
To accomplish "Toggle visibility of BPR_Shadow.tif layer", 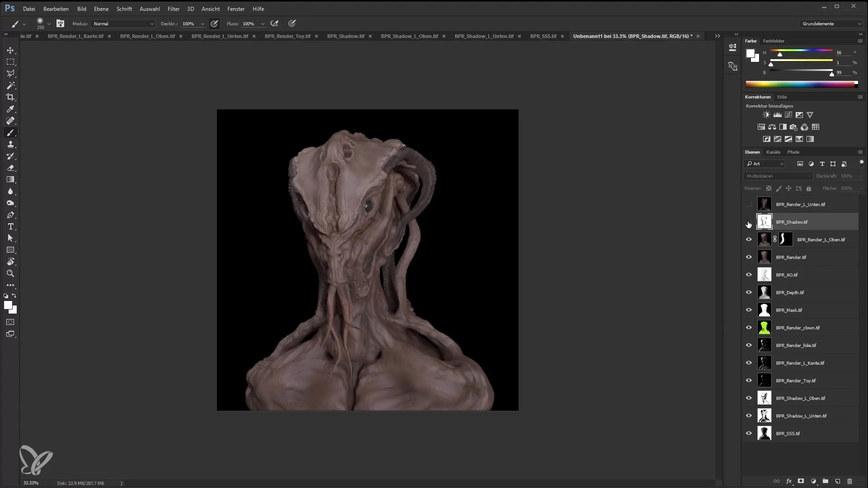I will [749, 222].
